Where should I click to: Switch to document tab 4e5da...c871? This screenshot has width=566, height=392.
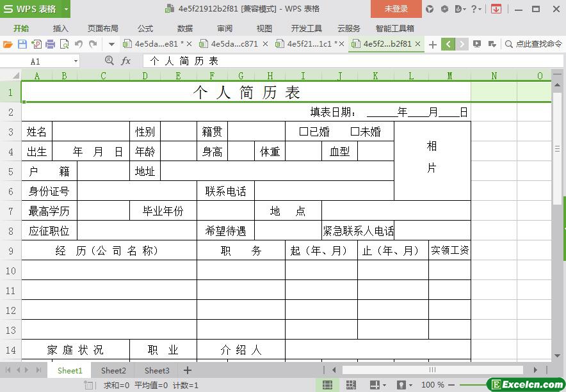point(230,44)
